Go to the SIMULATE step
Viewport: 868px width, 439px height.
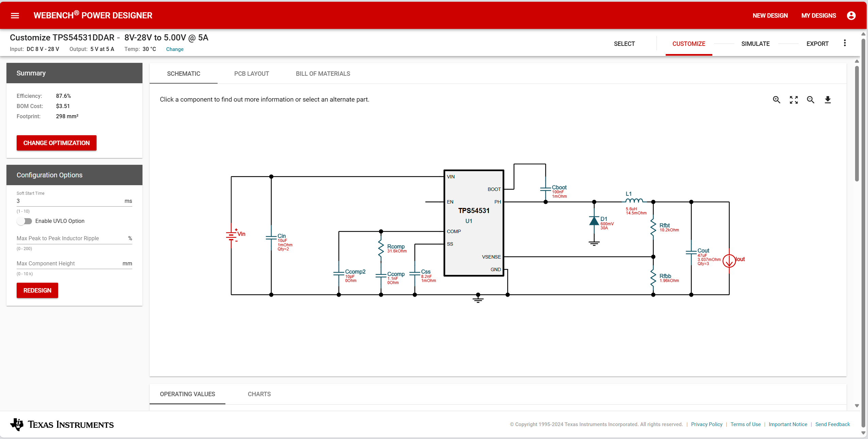755,44
